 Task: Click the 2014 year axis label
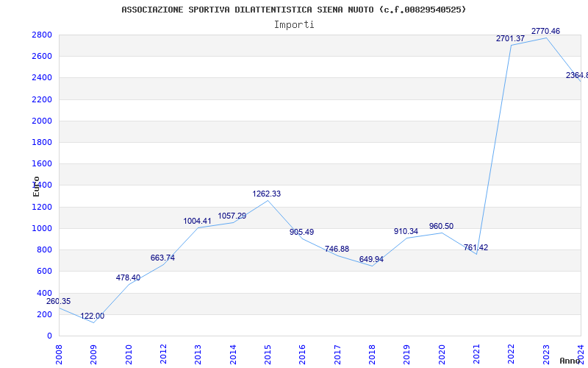click(x=233, y=355)
